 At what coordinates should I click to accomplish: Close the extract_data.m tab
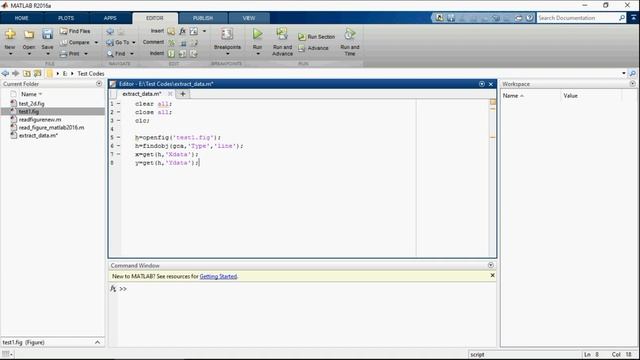pyautogui.click(x=170, y=94)
